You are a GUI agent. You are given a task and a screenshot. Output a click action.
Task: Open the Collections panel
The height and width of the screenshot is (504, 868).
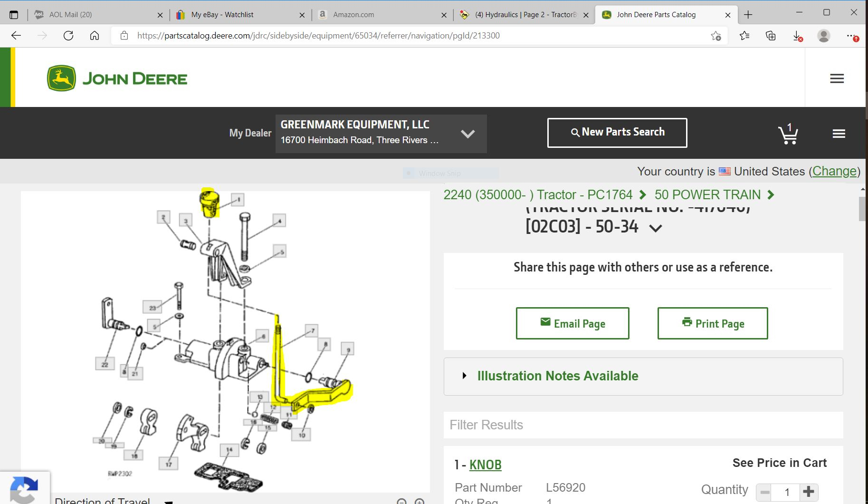click(771, 36)
